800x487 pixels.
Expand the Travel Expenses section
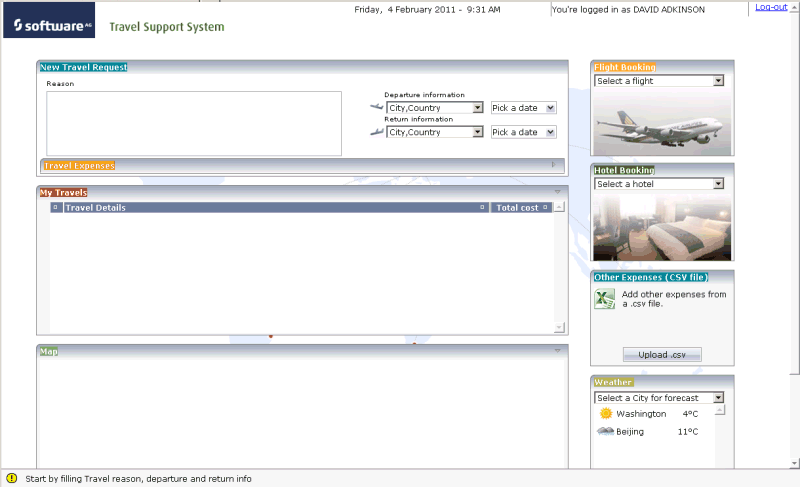[x=553, y=165]
